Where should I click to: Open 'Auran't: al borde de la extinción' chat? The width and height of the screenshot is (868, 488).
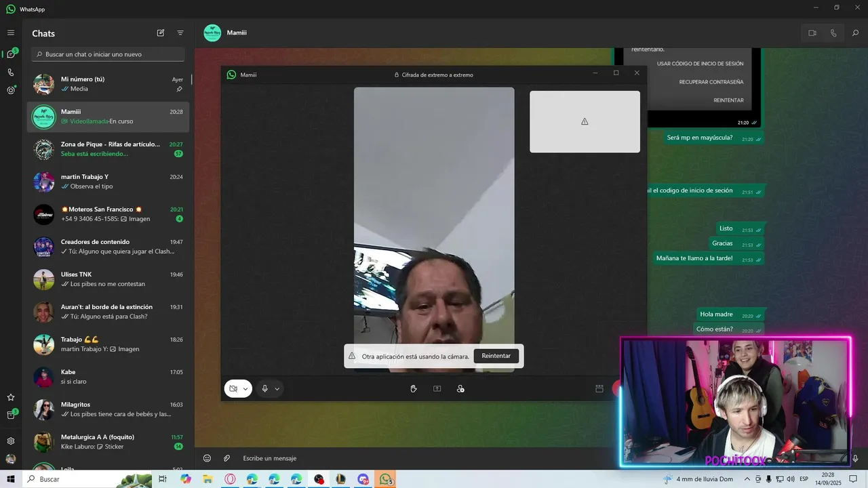108,312
